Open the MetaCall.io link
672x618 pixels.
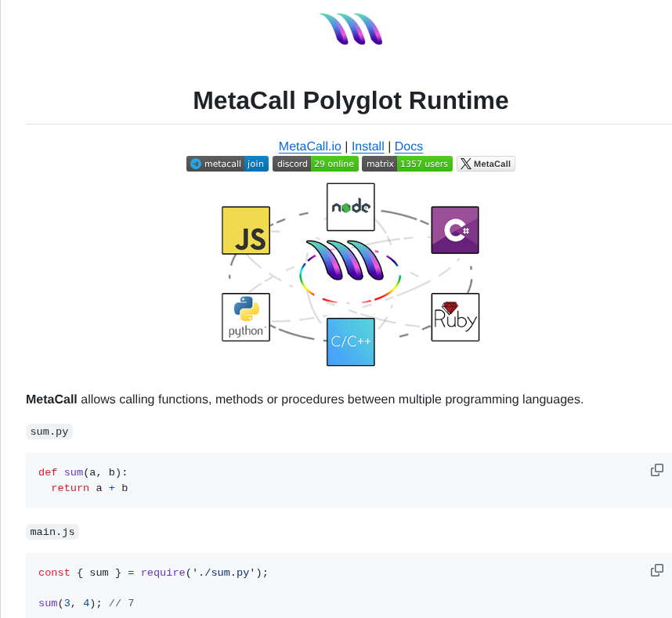click(310, 146)
